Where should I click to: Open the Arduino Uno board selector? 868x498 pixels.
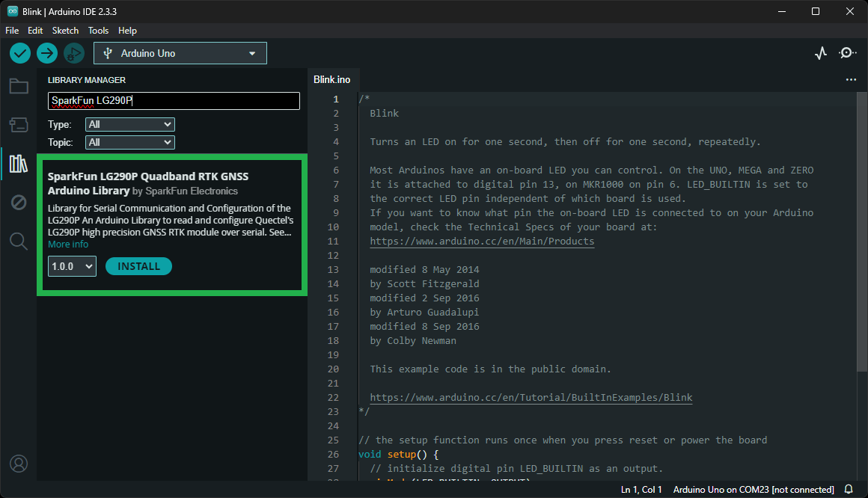click(180, 53)
